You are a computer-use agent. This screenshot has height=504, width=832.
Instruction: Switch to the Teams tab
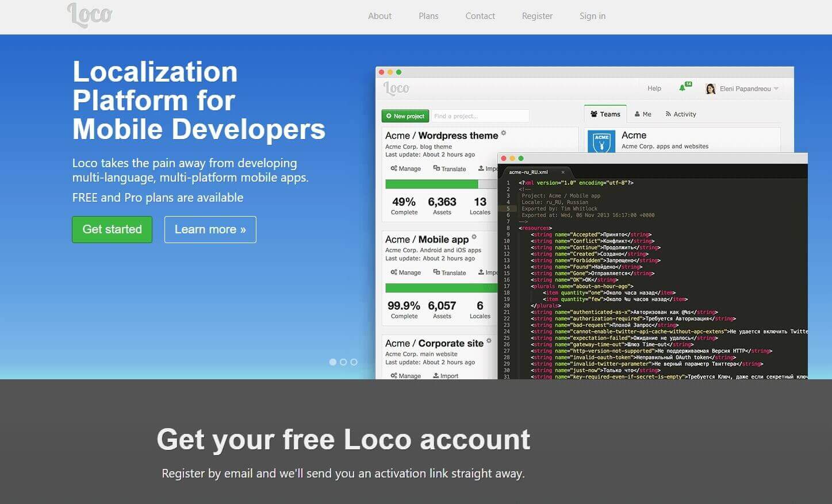(605, 114)
